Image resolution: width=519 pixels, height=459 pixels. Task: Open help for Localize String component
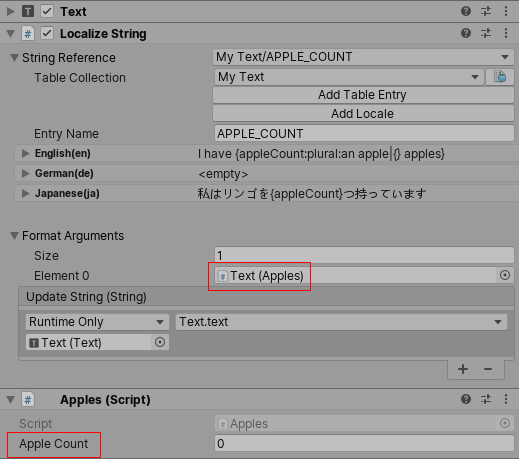click(466, 33)
